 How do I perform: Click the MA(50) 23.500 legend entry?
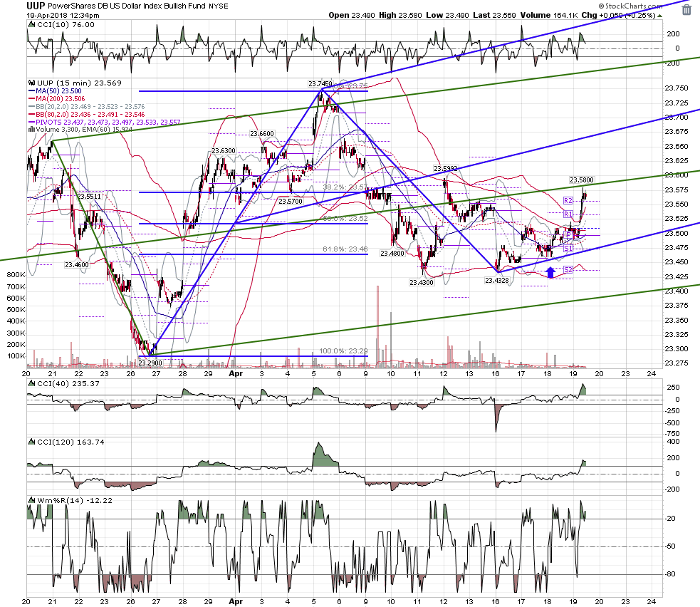(55, 91)
